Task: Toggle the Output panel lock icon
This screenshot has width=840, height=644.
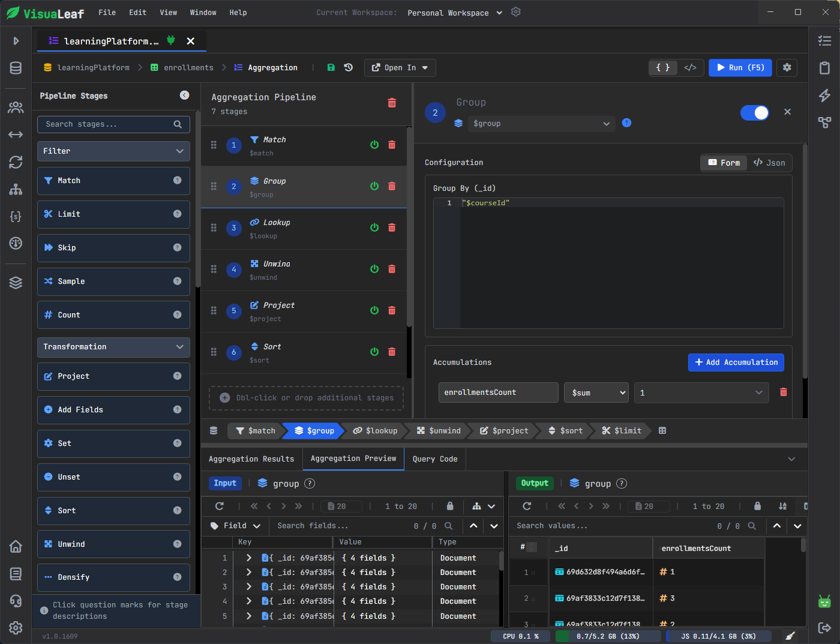Action: 757,506
